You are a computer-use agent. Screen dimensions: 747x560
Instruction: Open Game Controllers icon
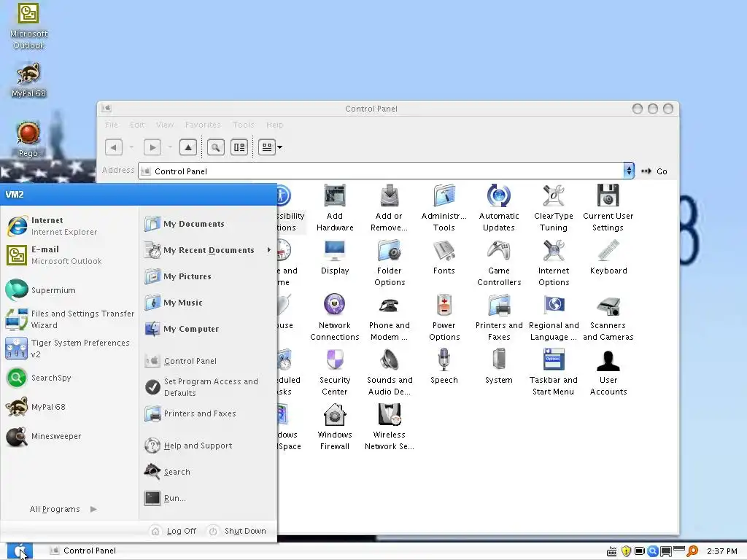[x=499, y=262]
